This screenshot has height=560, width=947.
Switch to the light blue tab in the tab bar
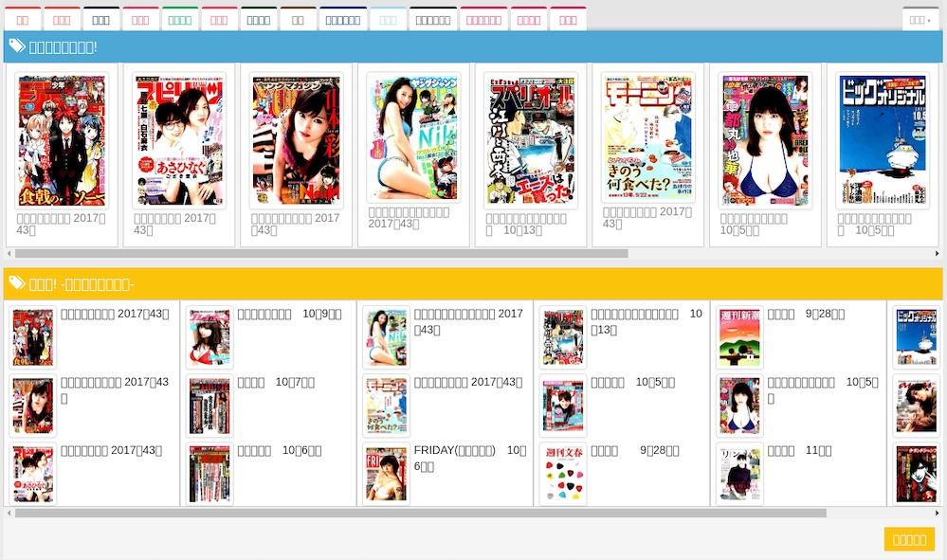click(388, 19)
